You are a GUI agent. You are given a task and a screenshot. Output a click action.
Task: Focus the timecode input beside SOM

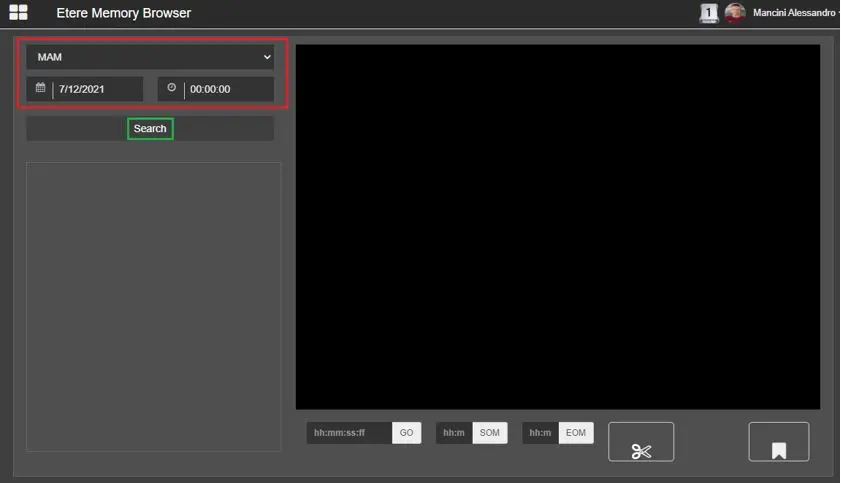(x=454, y=433)
